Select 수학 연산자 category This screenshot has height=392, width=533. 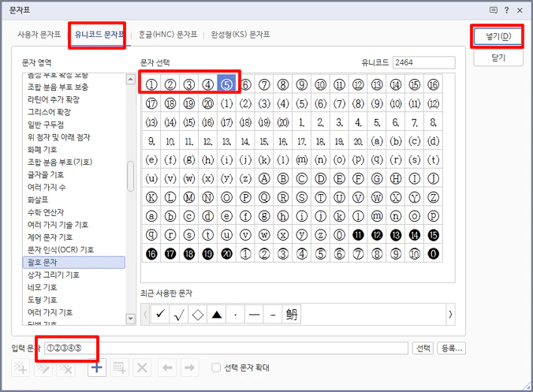pos(46,212)
